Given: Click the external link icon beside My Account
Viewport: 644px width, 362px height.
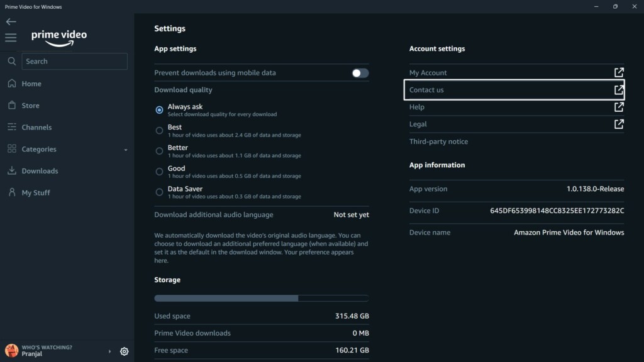Looking at the screenshot, I should (619, 73).
